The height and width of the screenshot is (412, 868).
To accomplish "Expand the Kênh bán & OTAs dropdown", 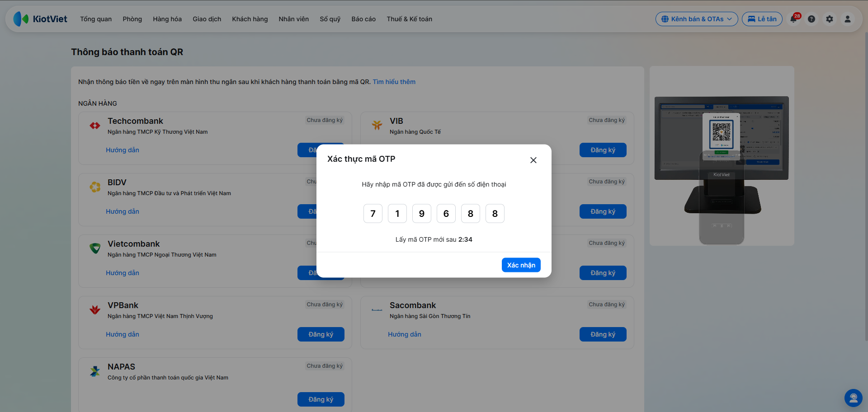I will 697,19.
